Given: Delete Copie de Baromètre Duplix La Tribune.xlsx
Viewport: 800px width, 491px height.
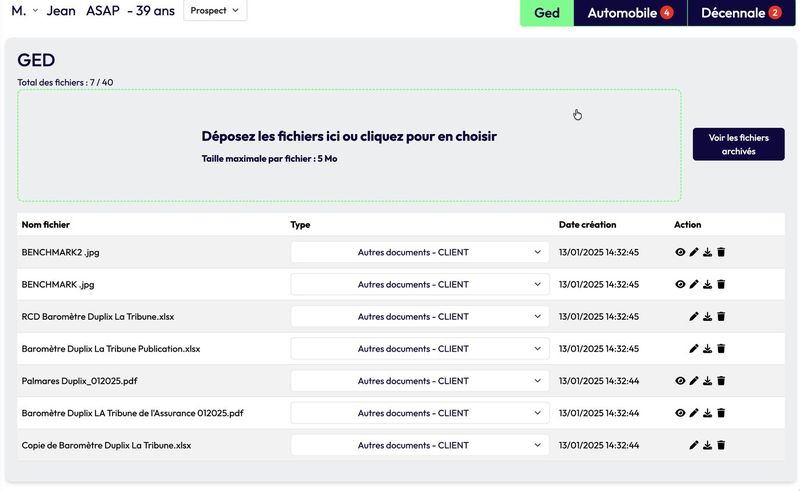Looking at the screenshot, I should 721,445.
